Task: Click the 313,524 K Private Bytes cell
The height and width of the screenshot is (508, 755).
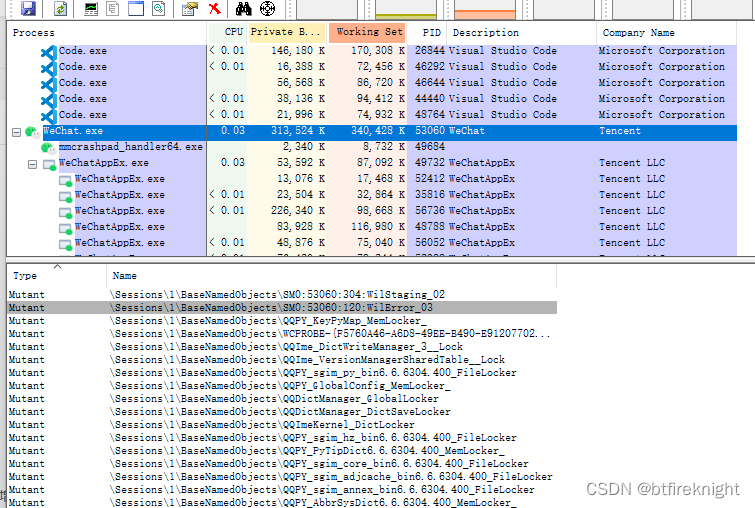Action: [298, 130]
